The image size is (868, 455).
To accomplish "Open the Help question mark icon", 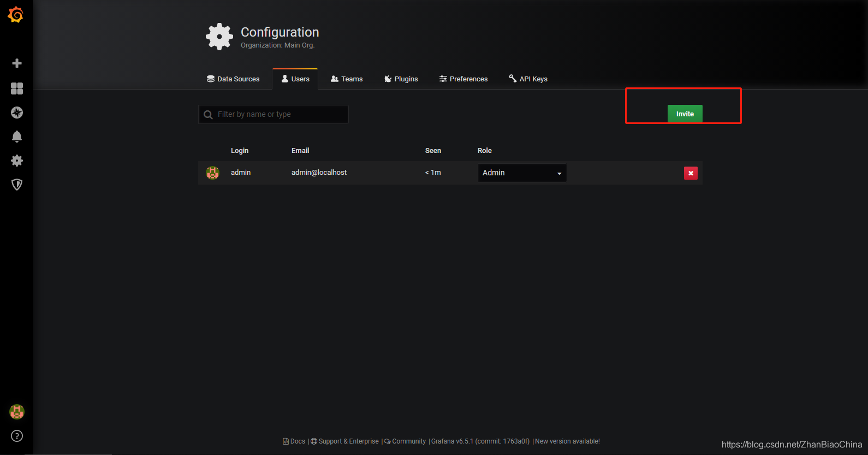I will click(17, 436).
